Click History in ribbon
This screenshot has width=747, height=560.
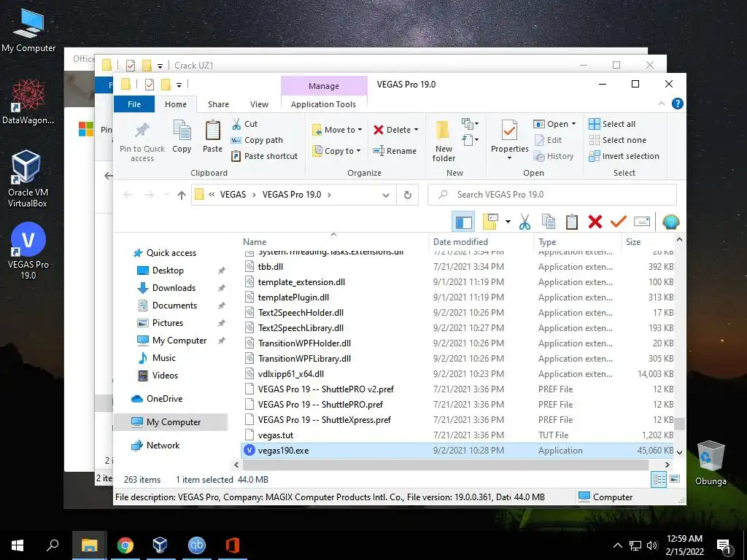[554, 156]
